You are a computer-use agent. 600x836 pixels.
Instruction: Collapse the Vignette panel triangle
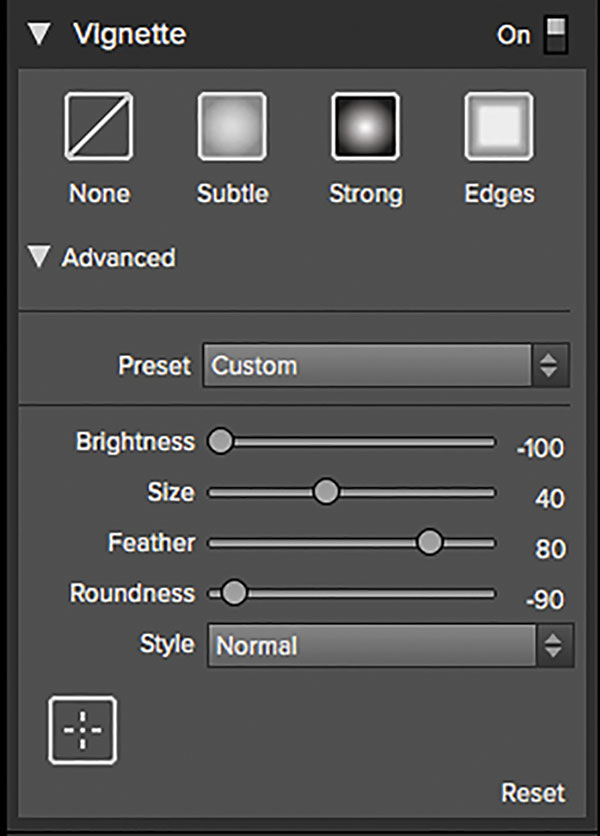[x=39, y=34]
